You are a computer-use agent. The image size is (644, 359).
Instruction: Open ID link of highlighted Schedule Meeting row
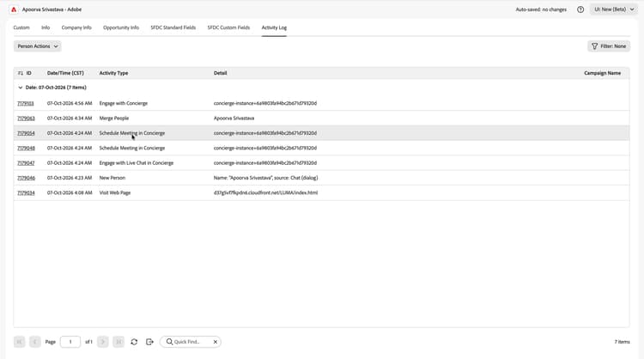click(26, 133)
